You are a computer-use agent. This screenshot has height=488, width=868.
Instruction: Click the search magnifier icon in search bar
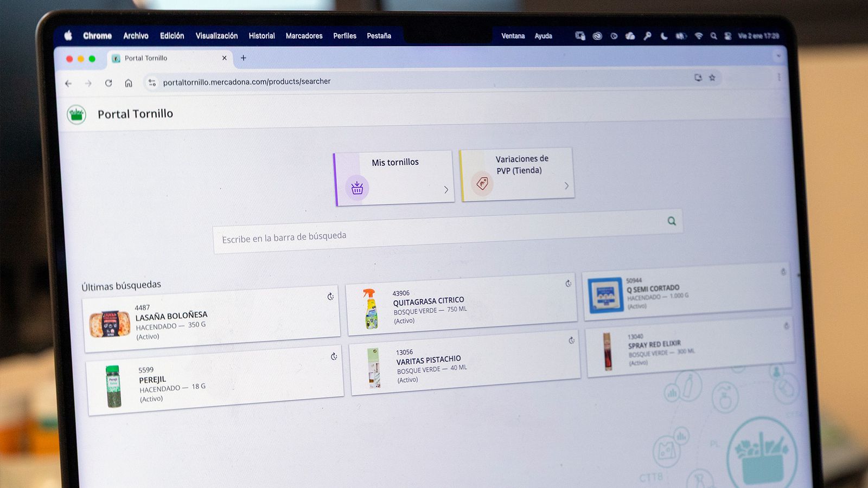click(x=672, y=221)
